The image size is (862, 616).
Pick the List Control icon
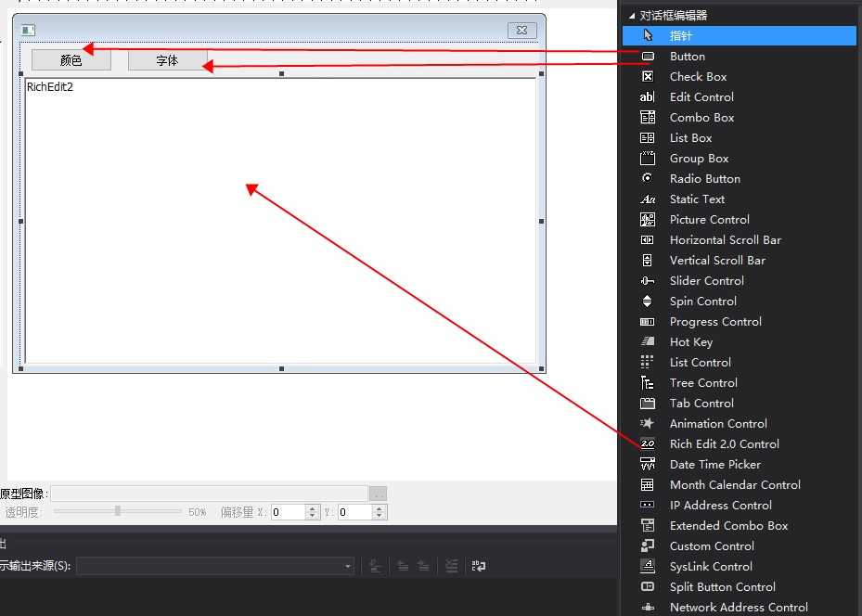tap(647, 362)
